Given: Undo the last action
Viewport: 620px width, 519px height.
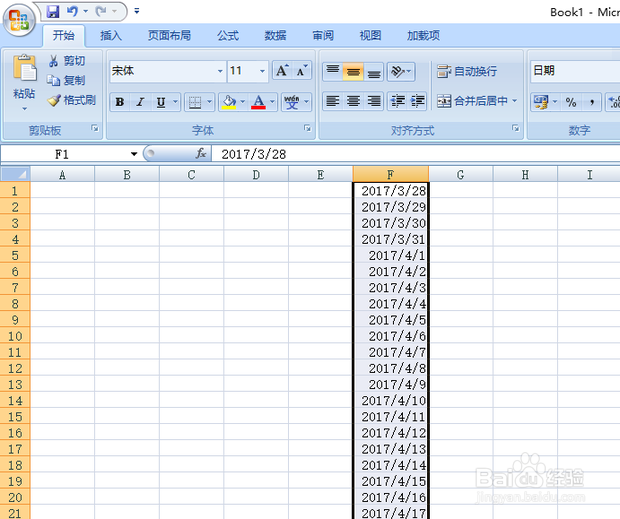Looking at the screenshot, I should point(72,11).
